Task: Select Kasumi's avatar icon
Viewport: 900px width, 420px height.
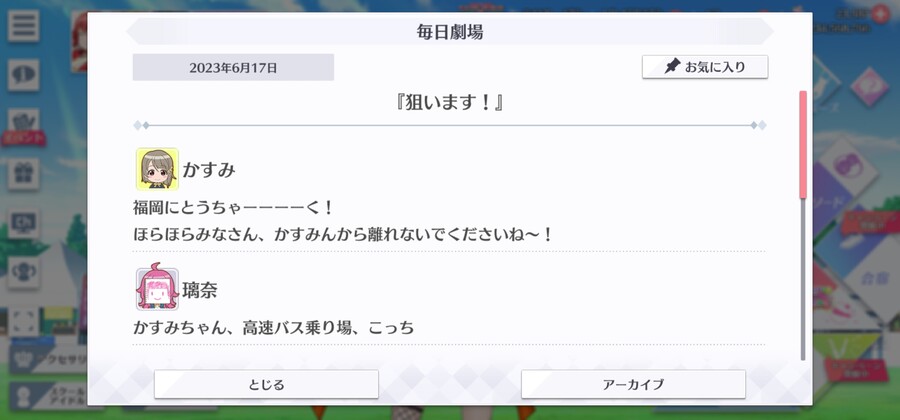Action: pos(157,169)
